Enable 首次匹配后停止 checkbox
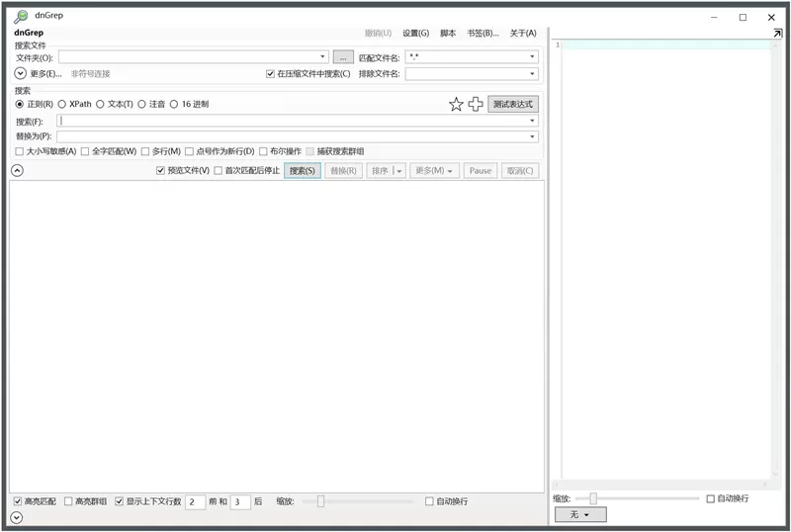The width and height of the screenshot is (791, 532). click(218, 171)
